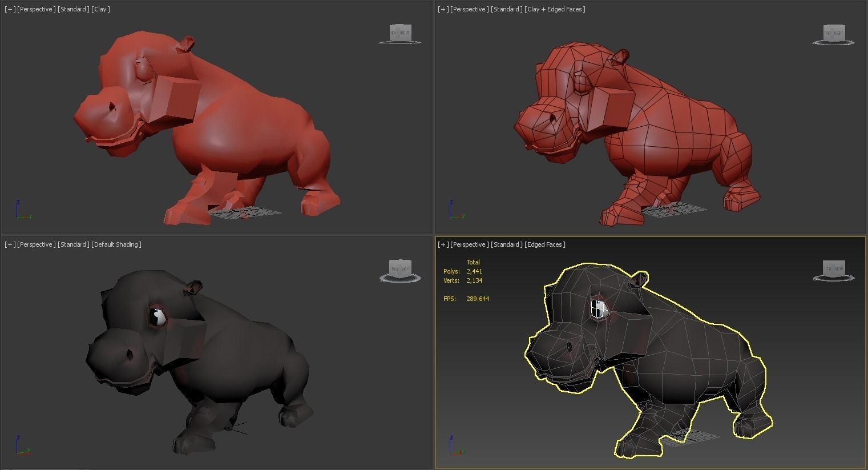Click the ViewCube in Default Shading viewport

(x=400, y=270)
